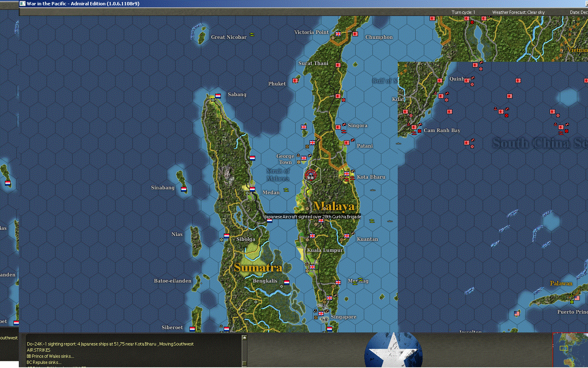The width and height of the screenshot is (588, 368).
Task: Click the Kuala Lumpur map label
Action: click(325, 250)
